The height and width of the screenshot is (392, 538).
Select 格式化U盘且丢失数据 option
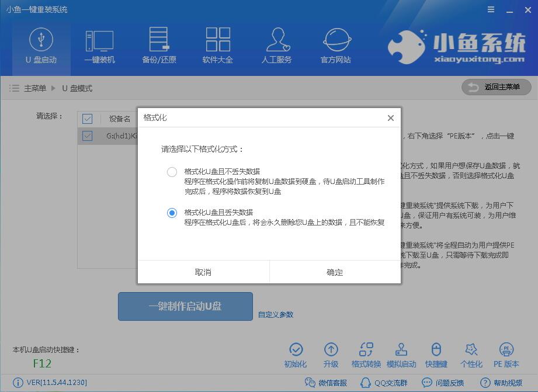[x=172, y=213]
